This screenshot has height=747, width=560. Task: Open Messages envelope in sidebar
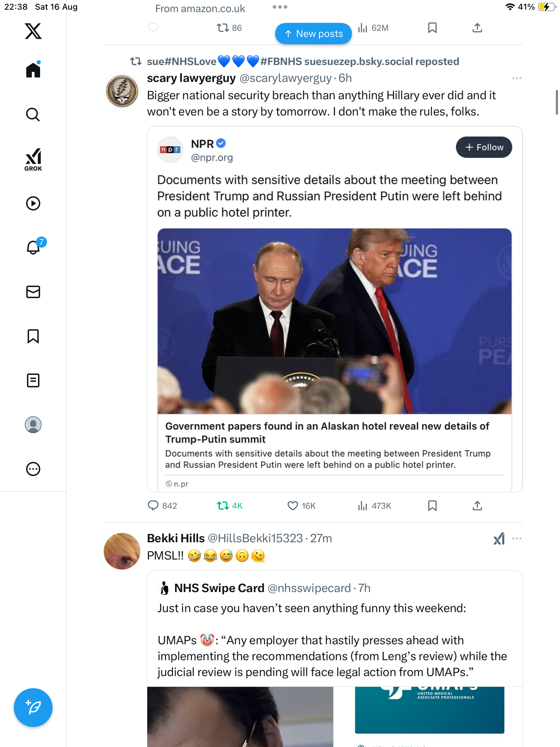click(x=33, y=292)
